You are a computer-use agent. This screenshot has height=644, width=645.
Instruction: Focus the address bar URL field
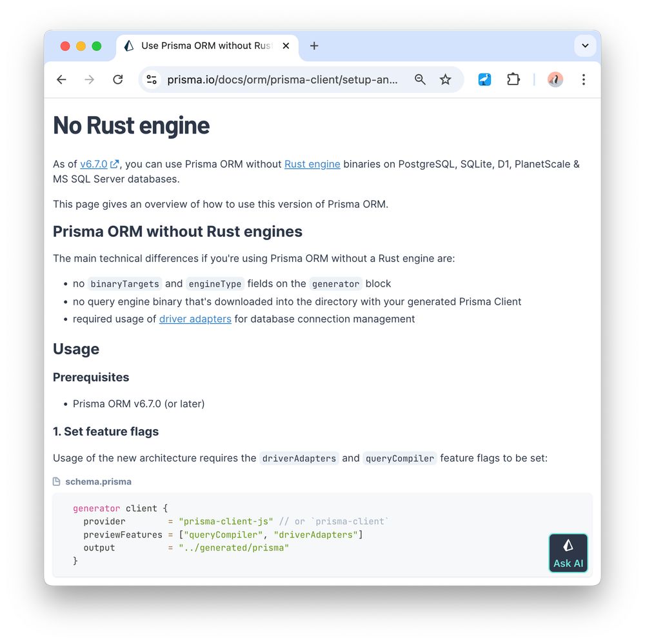[x=283, y=79]
